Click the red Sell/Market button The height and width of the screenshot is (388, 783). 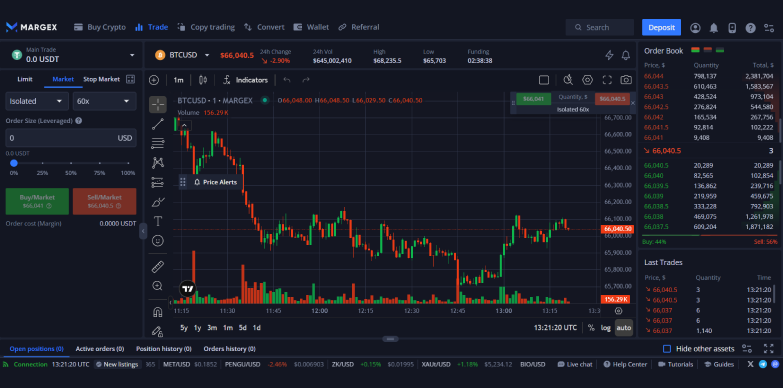(104, 201)
